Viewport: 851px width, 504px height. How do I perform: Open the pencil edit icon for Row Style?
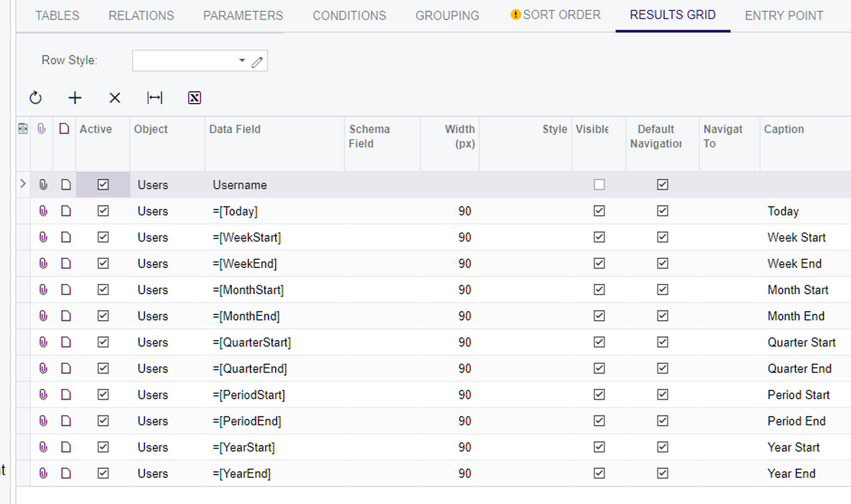pos(257,62)
